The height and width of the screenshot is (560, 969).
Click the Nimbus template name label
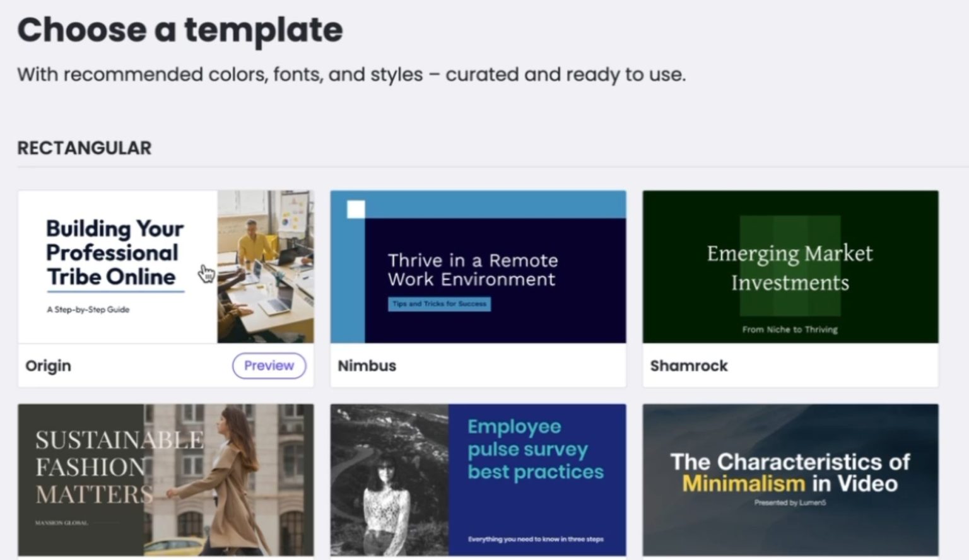(367, 366)
